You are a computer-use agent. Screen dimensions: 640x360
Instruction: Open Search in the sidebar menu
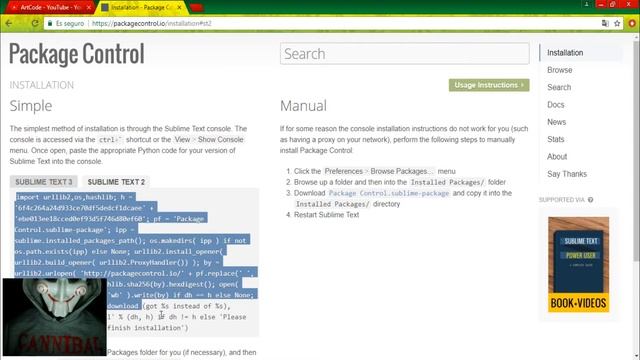(559, 87)
